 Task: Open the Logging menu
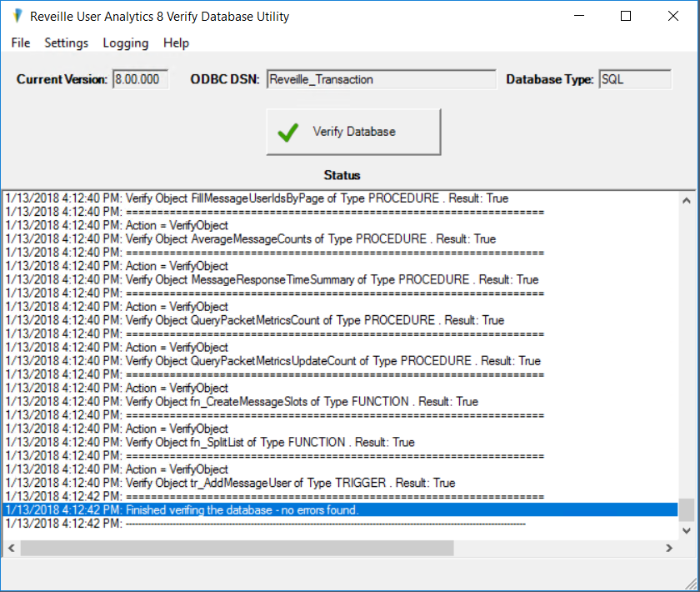[x=125, y=43]
